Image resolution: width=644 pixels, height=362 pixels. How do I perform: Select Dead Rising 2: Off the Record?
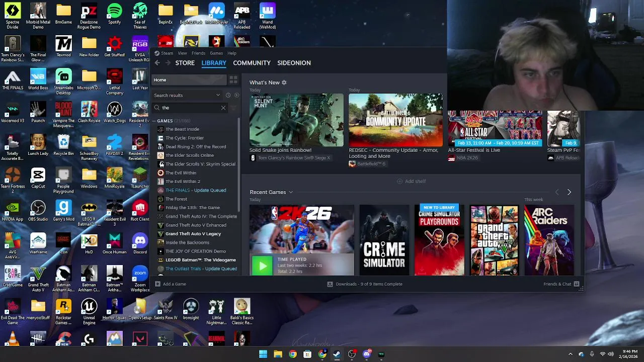(x=196, y=147)
